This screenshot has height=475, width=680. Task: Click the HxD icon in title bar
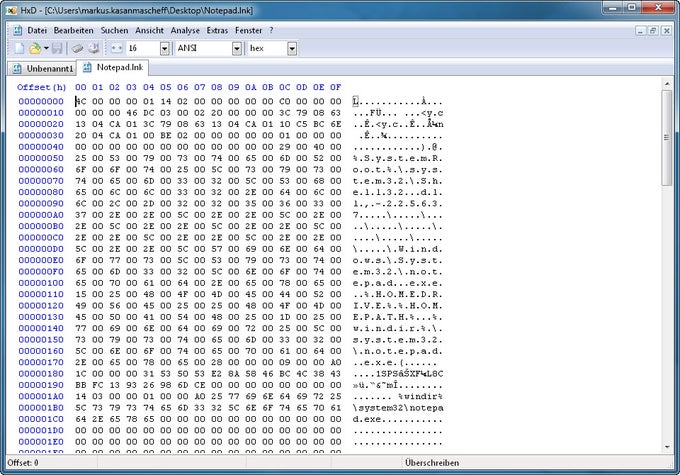click(11, 10)
